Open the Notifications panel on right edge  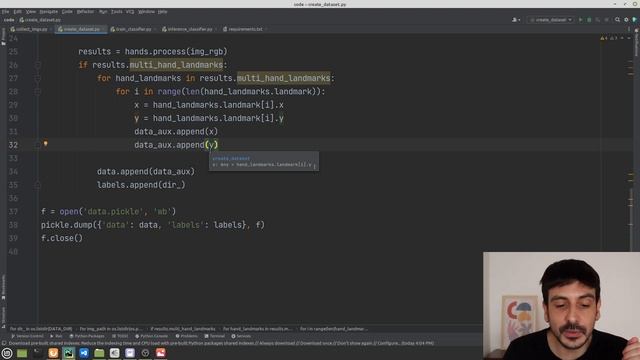636,43
